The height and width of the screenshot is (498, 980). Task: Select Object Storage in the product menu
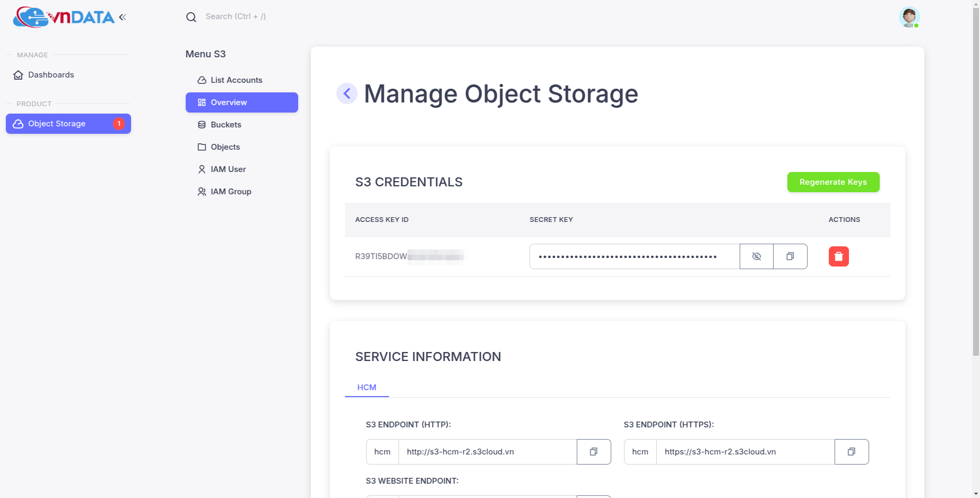click(57, 124)
